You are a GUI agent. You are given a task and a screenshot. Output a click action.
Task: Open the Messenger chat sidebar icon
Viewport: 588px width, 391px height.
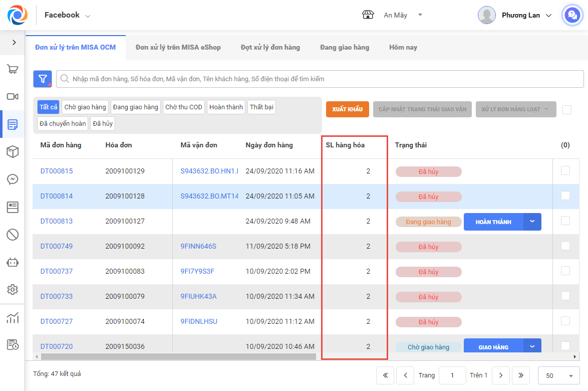click(x=13, y=179)
